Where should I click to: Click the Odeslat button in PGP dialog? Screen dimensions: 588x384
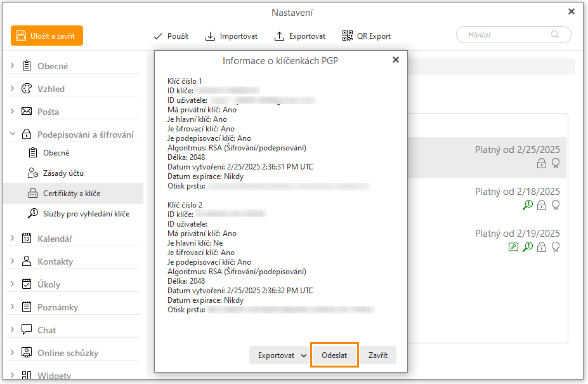[x=334, y=355]
